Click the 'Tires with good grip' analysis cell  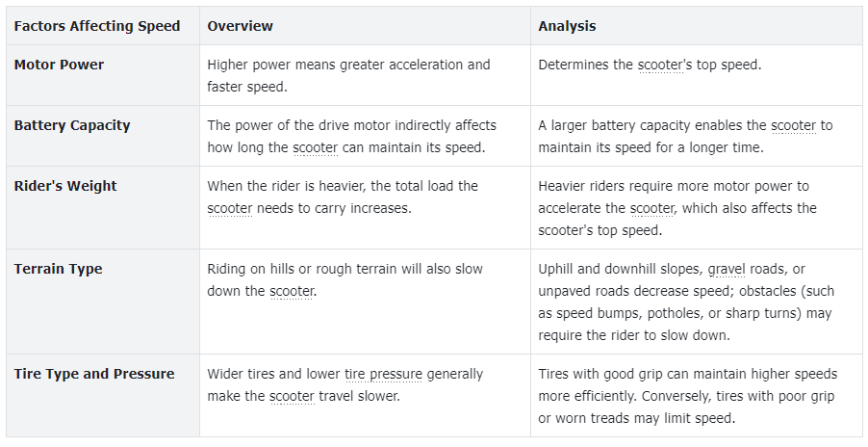(x=697, y=396)
